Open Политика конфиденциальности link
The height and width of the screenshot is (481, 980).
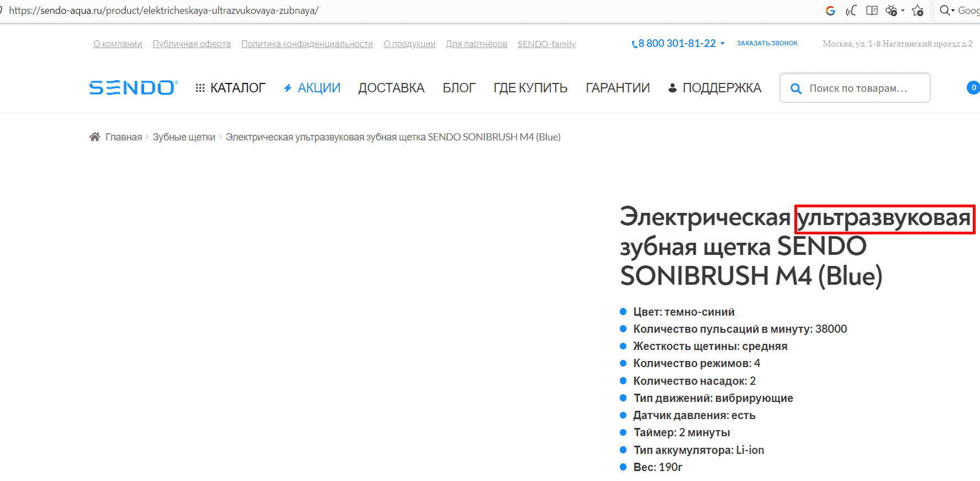(x=307, y=44)
